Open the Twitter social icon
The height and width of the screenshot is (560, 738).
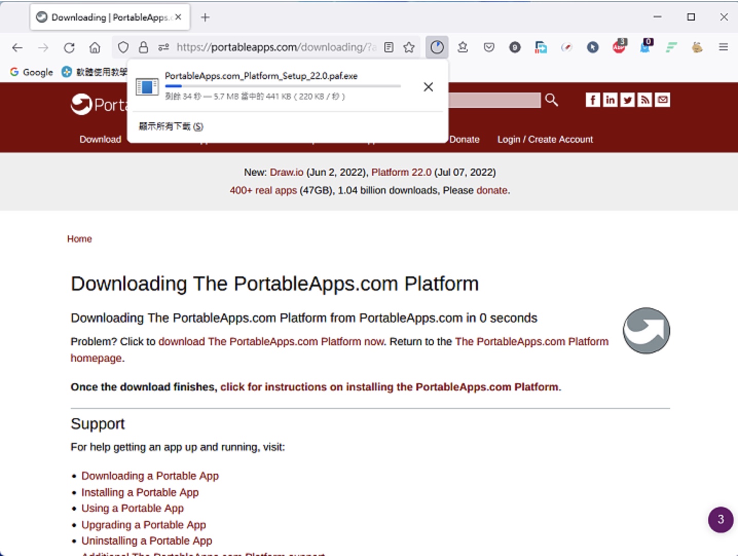628,100
